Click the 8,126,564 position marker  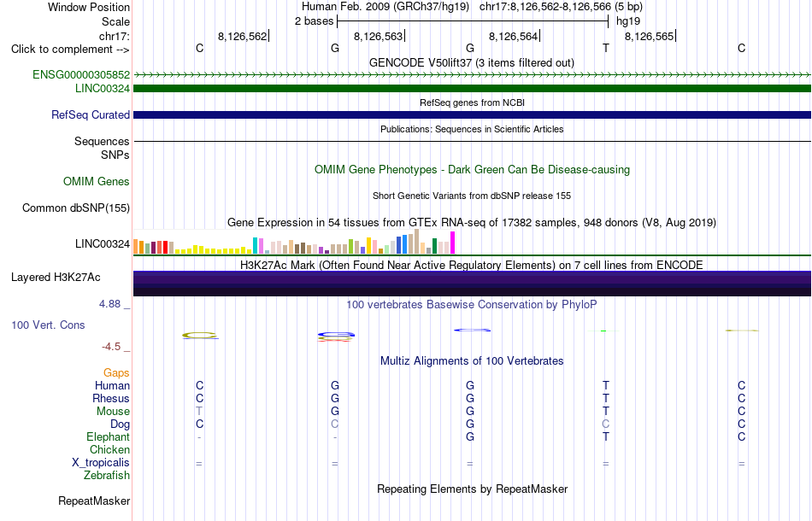(x=515, y=36)
